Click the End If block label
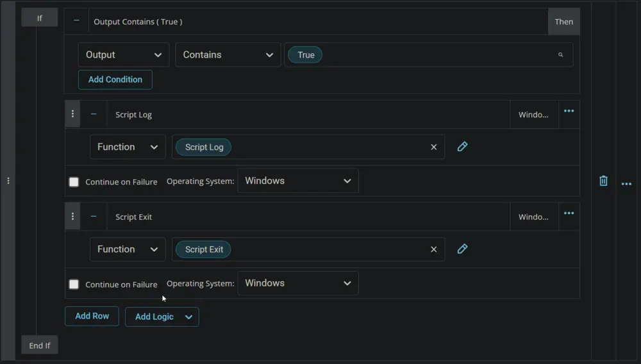 pyautogui.click(x=40, y=345)
